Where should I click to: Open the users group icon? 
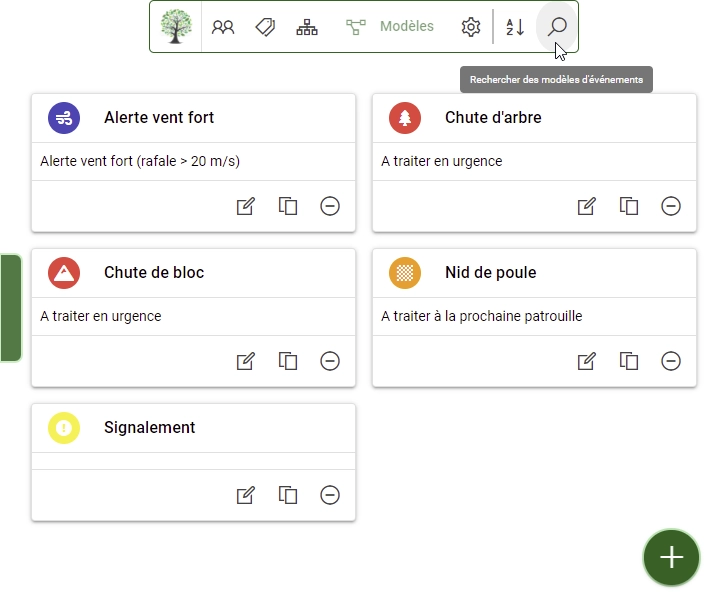[x=223, y=27]
